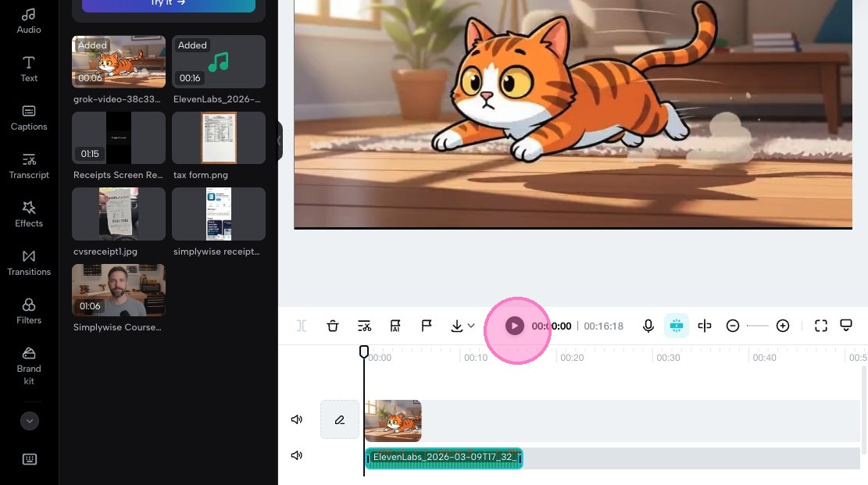
Task: Select Simplywise Course video thumbnail
Action: coord(119,290)
